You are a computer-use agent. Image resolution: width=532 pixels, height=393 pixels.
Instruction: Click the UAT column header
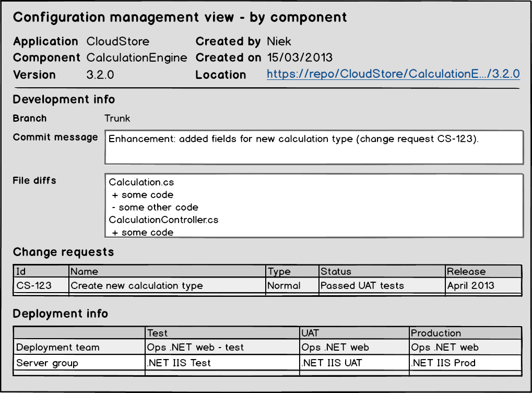(x=354, y=333)
